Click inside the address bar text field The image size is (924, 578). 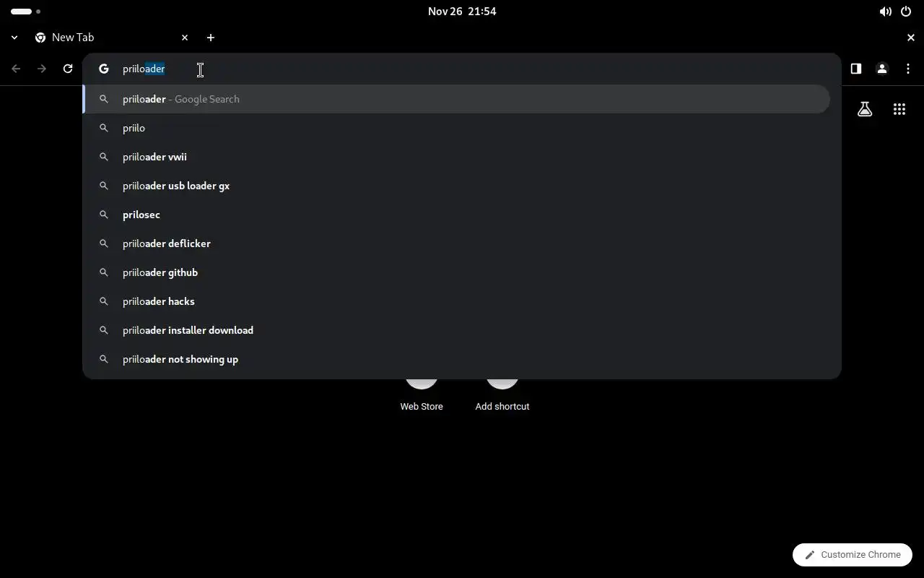click(x=462, y=69)
